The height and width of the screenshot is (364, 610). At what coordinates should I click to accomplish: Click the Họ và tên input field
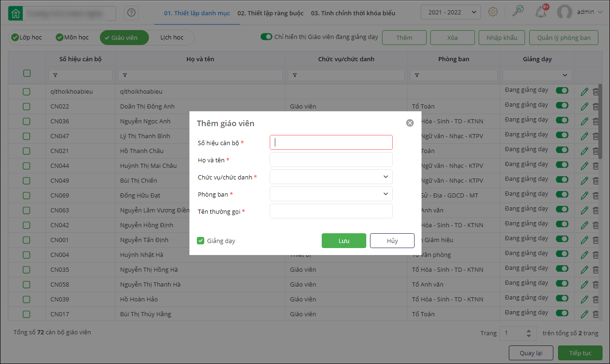pyautogui.click(x=331, y=160)
